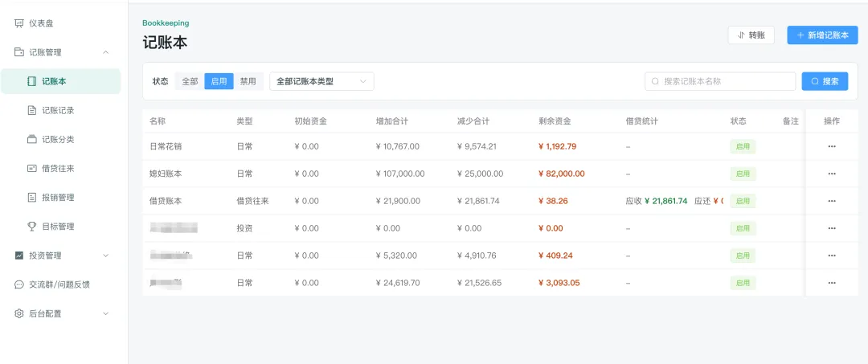Click the 名称 column header
Screen dimensions: 868x364
(158, 121)
